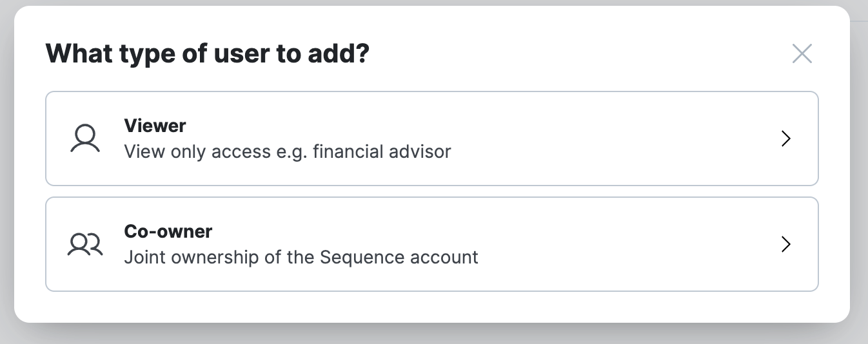
Task: Click the two-person Co-owner icon
Action: coord(85,244)
